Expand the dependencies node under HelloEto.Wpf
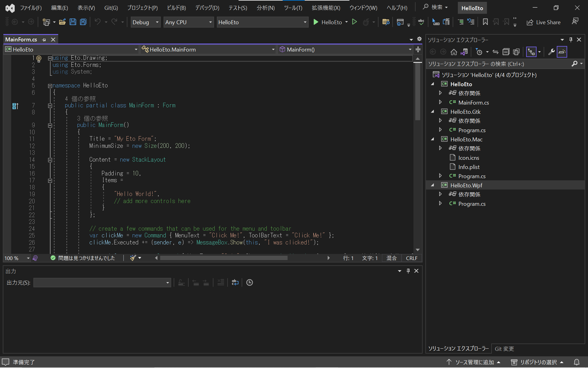This screenshot has height=368, width=588. tap(440, 194)
